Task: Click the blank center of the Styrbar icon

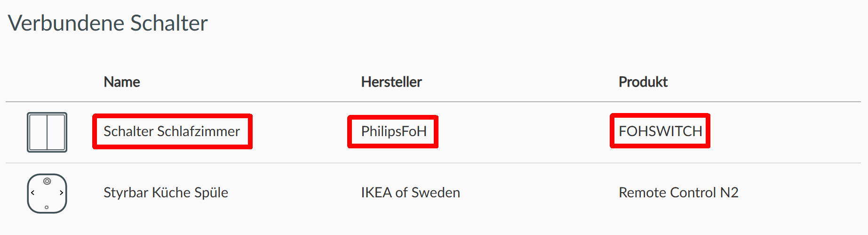Action: pos(47,194)
